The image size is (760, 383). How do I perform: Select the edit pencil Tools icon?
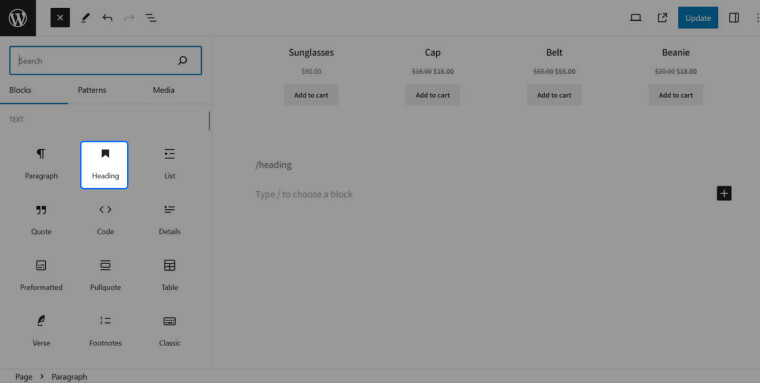85,18
